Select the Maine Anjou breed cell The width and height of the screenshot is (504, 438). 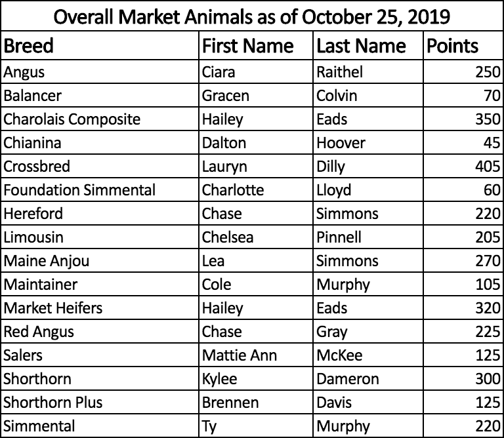coord(47,261)
